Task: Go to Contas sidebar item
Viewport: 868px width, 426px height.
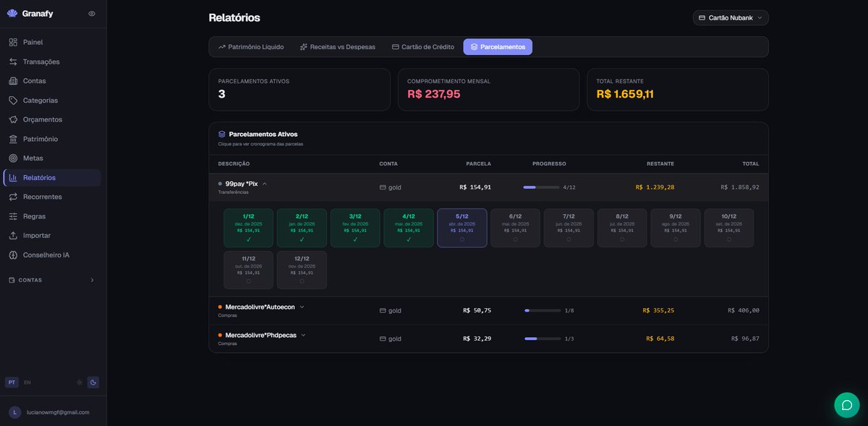Action: (x=52, y=81)
